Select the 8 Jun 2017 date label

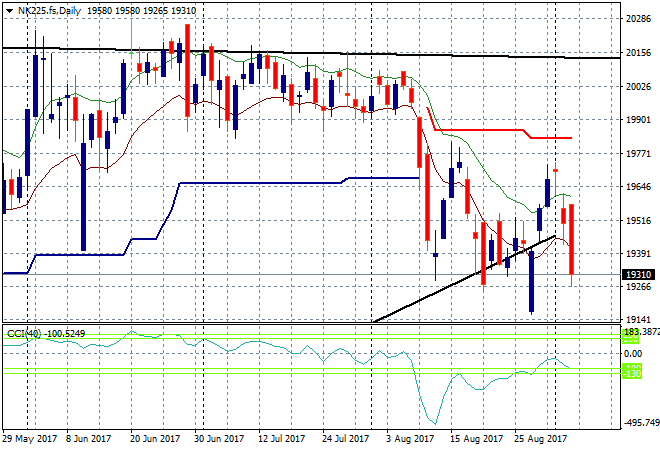(x=88, y=439)
